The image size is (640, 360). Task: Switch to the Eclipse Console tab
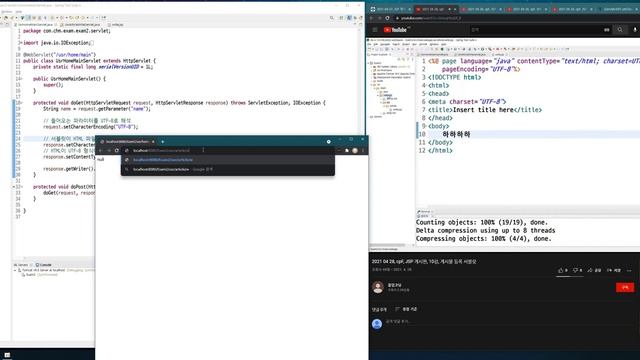tap(44, 265)
